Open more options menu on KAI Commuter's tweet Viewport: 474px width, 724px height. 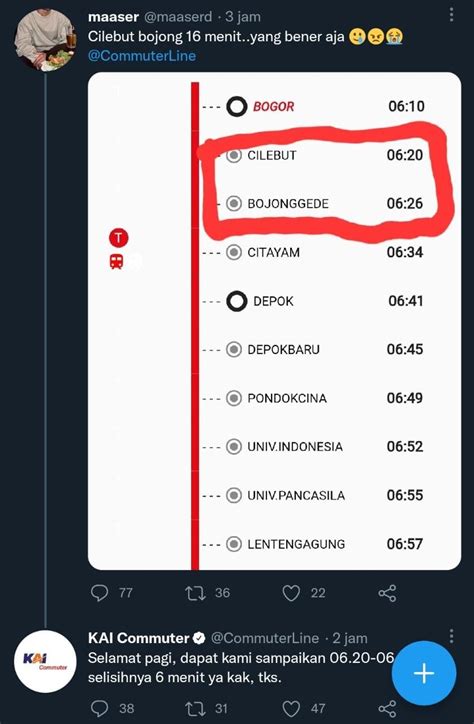[451, 636]
